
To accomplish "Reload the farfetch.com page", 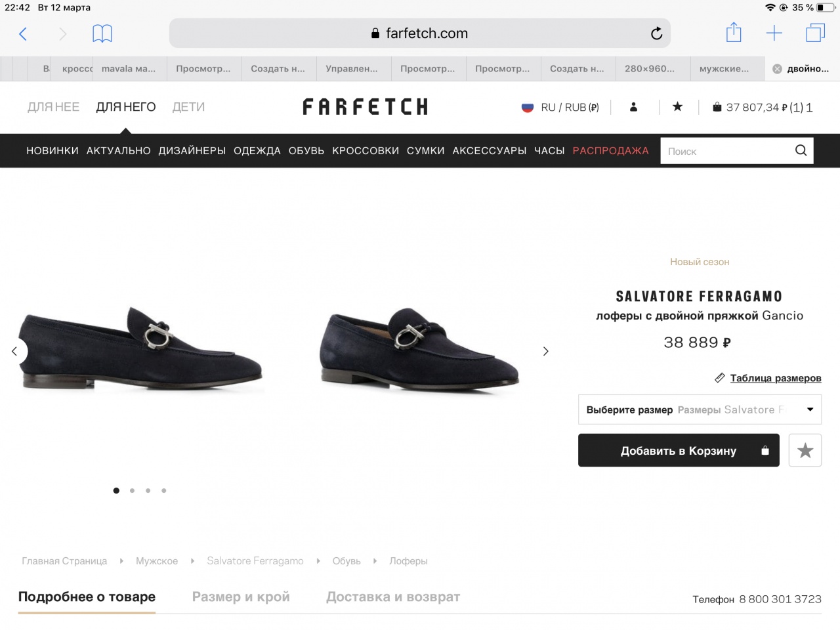I will (656, 33).
